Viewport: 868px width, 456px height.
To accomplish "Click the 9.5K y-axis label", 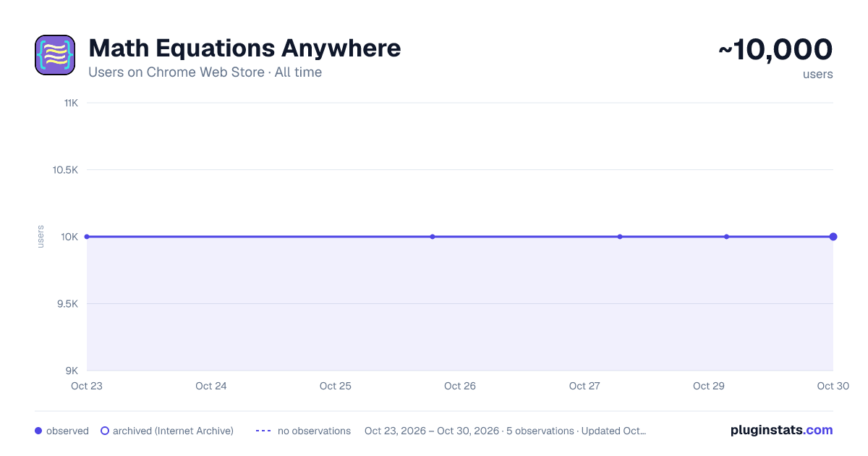I will 67,304.
